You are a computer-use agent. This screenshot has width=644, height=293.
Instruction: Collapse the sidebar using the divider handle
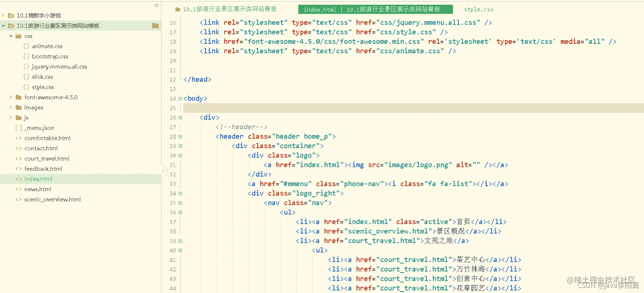pyautogui.click(x=164, y=171)
